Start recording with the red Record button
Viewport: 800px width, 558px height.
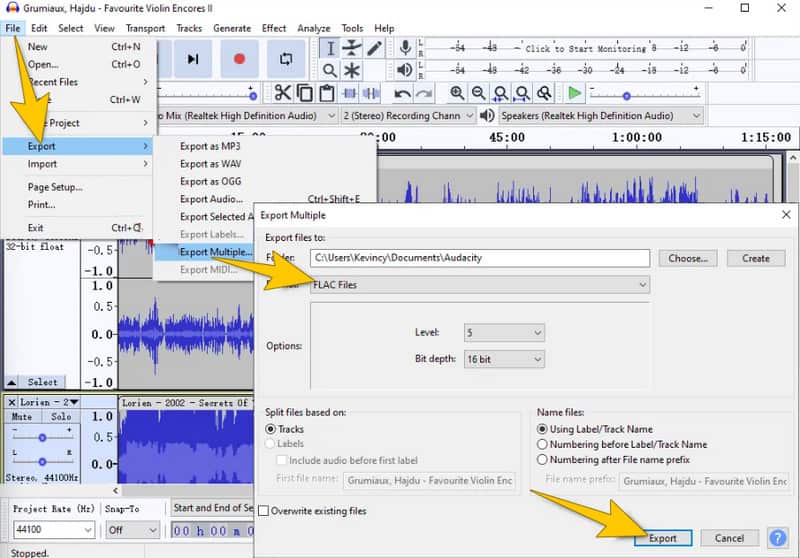pos(239,59)
